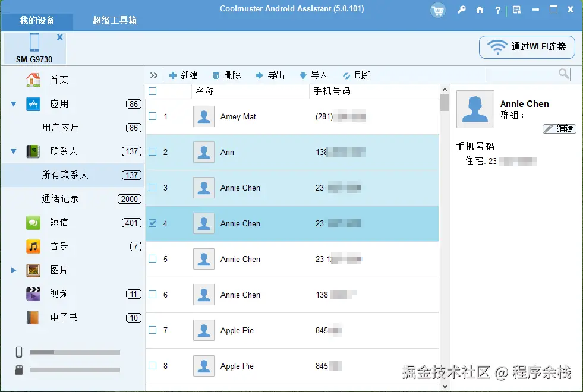
Task: Open the 视频 video clapper icon
Action: (33, 294)
